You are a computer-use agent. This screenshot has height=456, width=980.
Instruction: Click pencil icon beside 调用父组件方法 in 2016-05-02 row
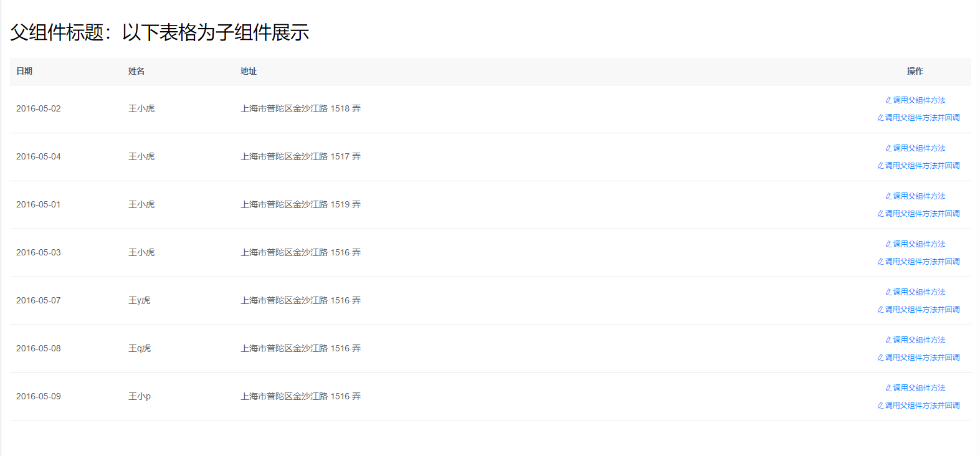point(888,100)
